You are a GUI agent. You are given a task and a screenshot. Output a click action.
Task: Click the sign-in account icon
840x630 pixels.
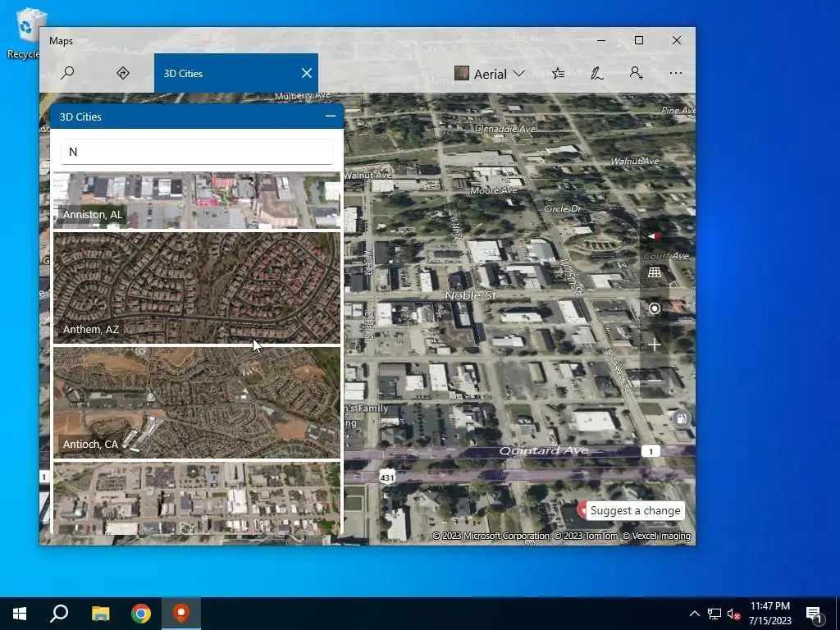(x=636, y=73)
